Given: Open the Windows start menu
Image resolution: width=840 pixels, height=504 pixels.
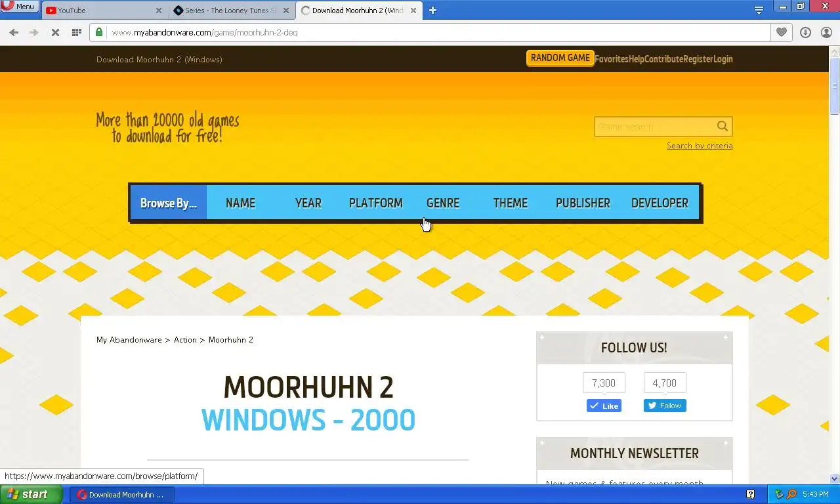Looking at the screenshot, I should pos(31,495).
